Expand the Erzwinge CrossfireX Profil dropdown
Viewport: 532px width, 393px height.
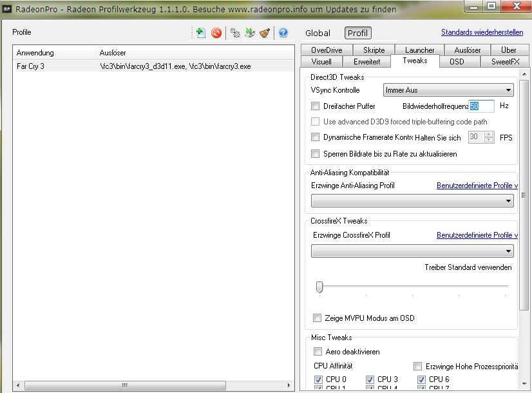pyautogui.click(x=412, y=251)
